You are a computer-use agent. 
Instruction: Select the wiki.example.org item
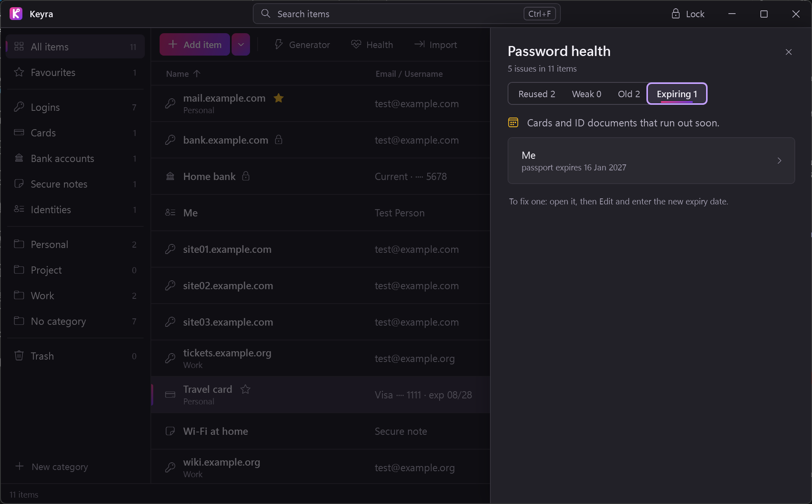tap(320, 468)
